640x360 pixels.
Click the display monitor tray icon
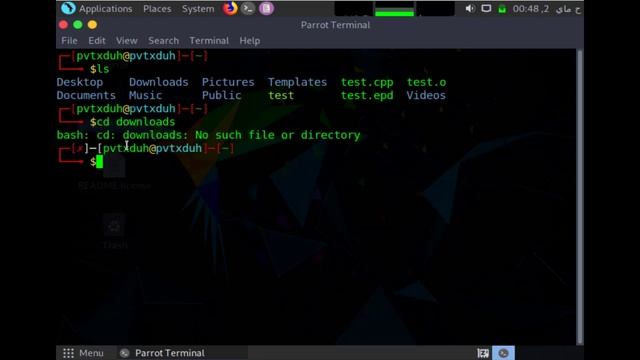point(486,9)
